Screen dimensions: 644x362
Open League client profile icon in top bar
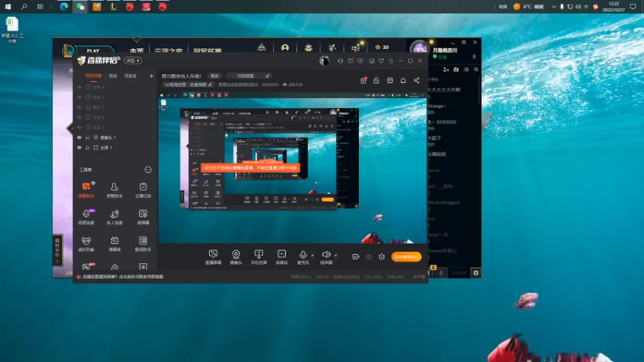point(285,47)
